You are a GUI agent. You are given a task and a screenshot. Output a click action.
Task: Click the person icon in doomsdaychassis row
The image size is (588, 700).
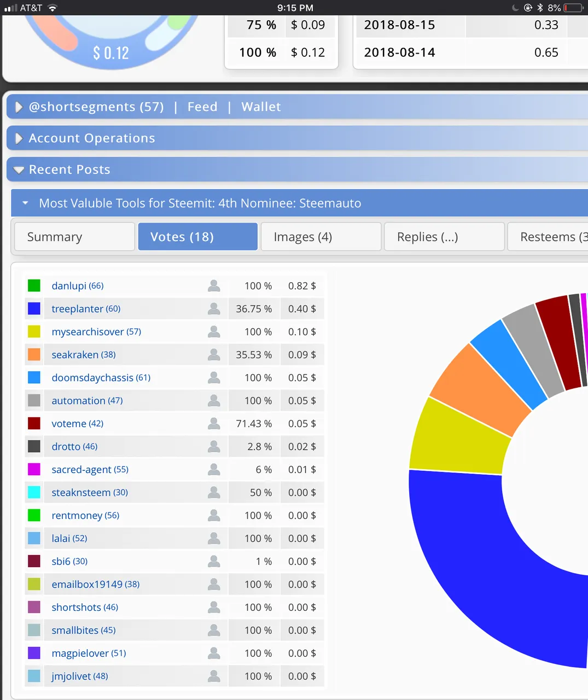point(214,377)
